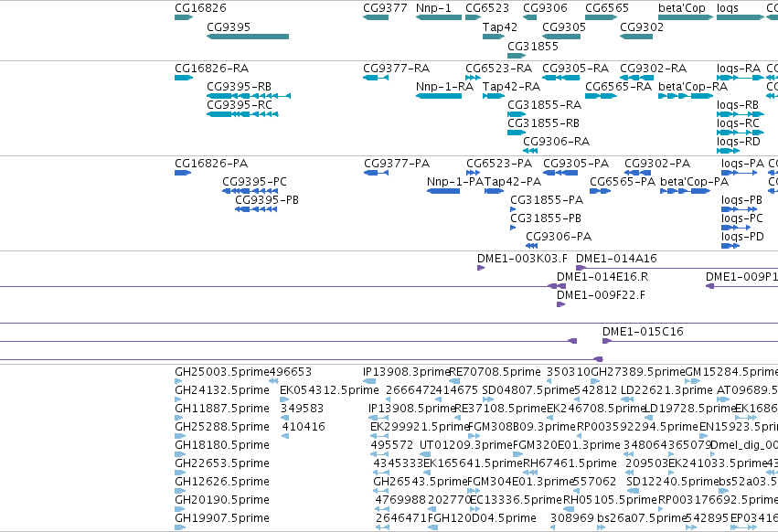Image resolution: width=778 pixels, height=532 pixels.
Task: Click the CG9305-PA label
Action: pos(576,164)
